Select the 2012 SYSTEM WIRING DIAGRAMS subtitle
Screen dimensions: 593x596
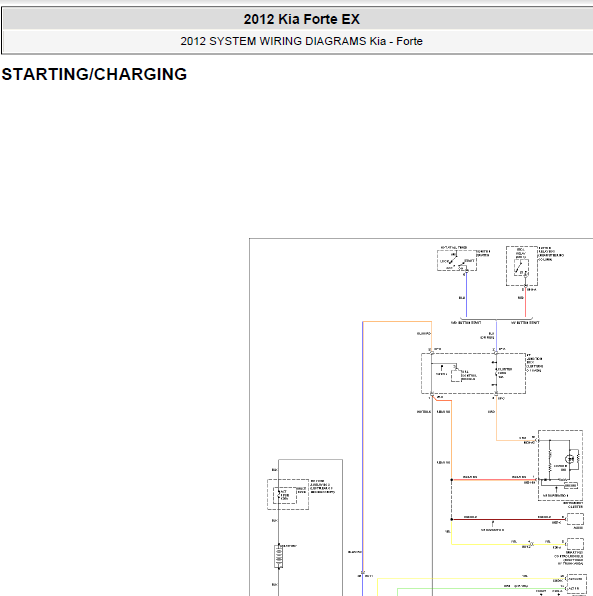click(301, 41)
